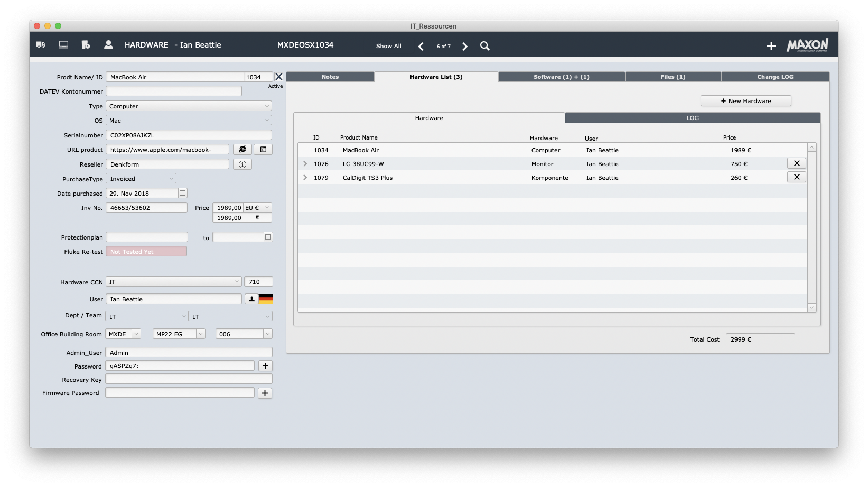Click the MAXON logo
The width and height of the screenshot is (868, 487).
point(807,45)
